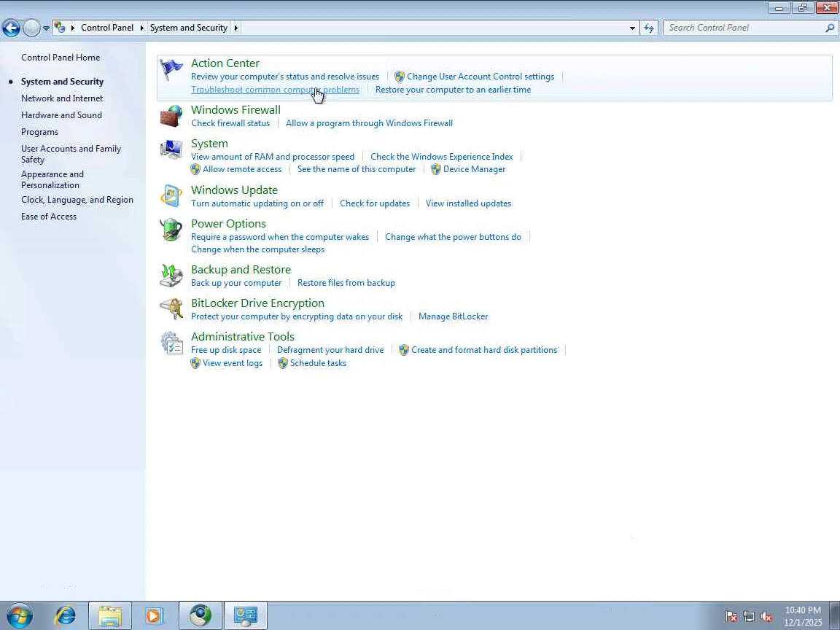Click the Windows Firewall brick wall icon
The height and width of the screenshot is (630, 840).
171,116
